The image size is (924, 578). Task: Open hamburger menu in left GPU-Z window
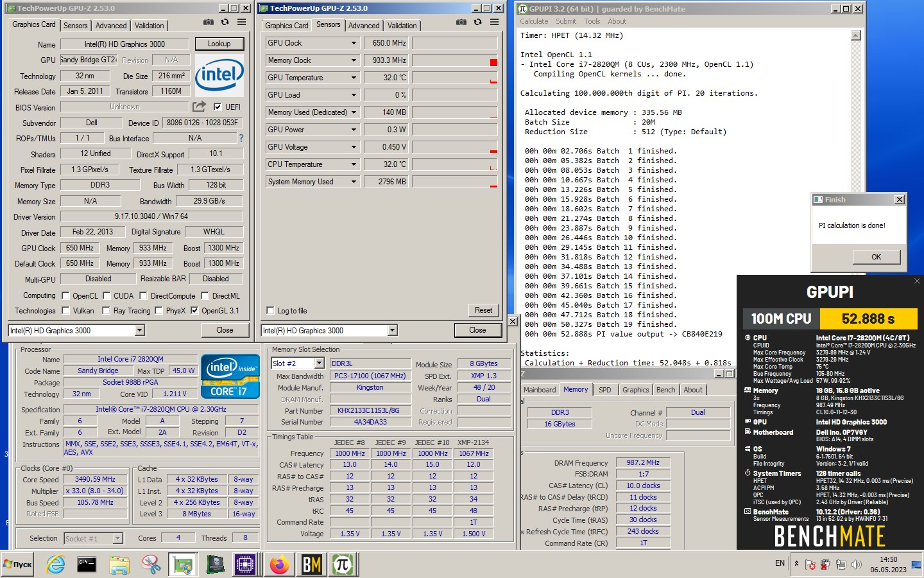(242, 22)
